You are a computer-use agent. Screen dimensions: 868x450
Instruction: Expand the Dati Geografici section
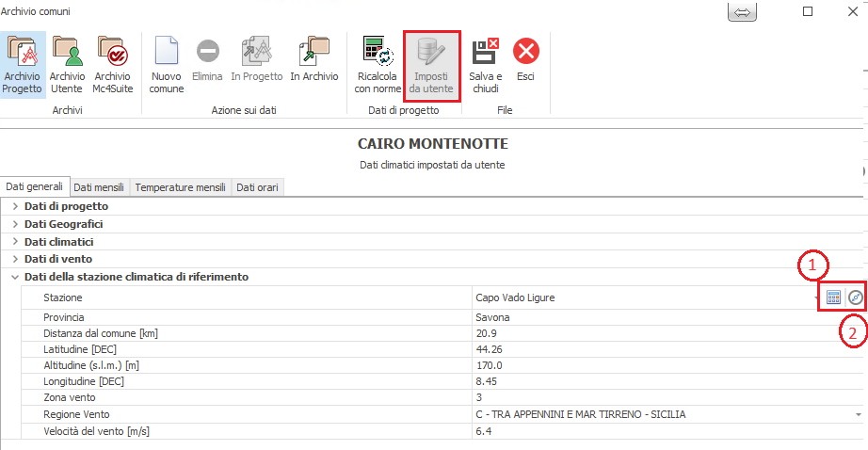click(15, 224)
